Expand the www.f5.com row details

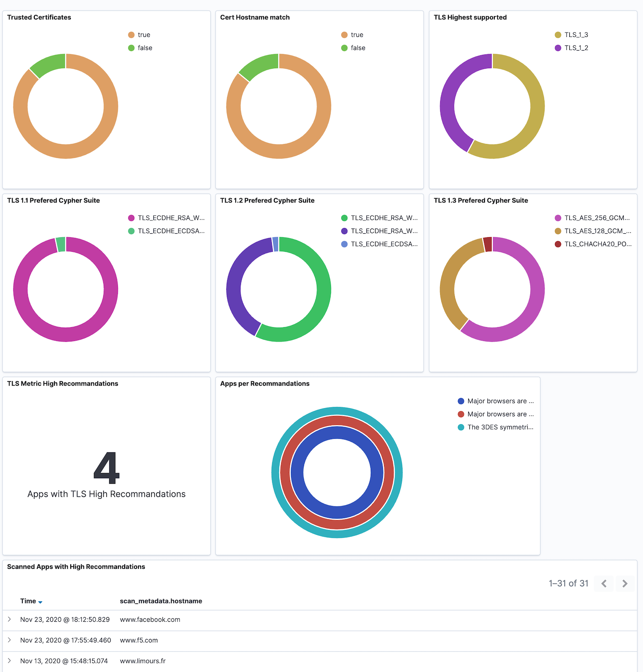(x=9, y=640)
